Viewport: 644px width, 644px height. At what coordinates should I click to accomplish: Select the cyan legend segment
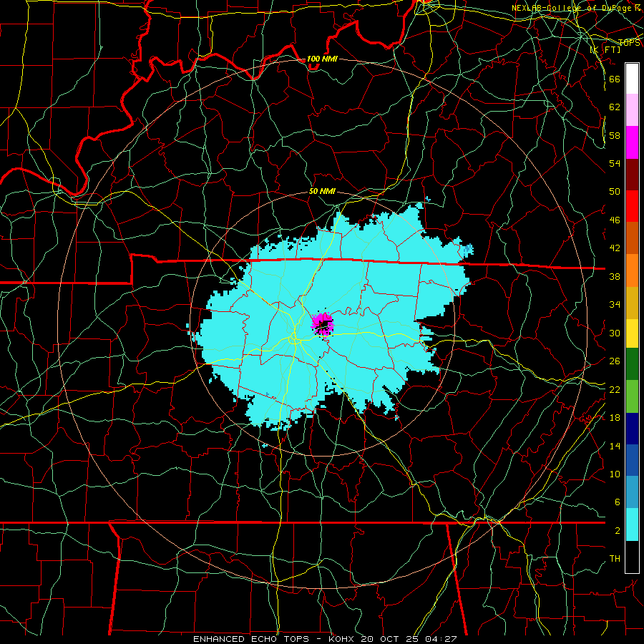(632, 525)
